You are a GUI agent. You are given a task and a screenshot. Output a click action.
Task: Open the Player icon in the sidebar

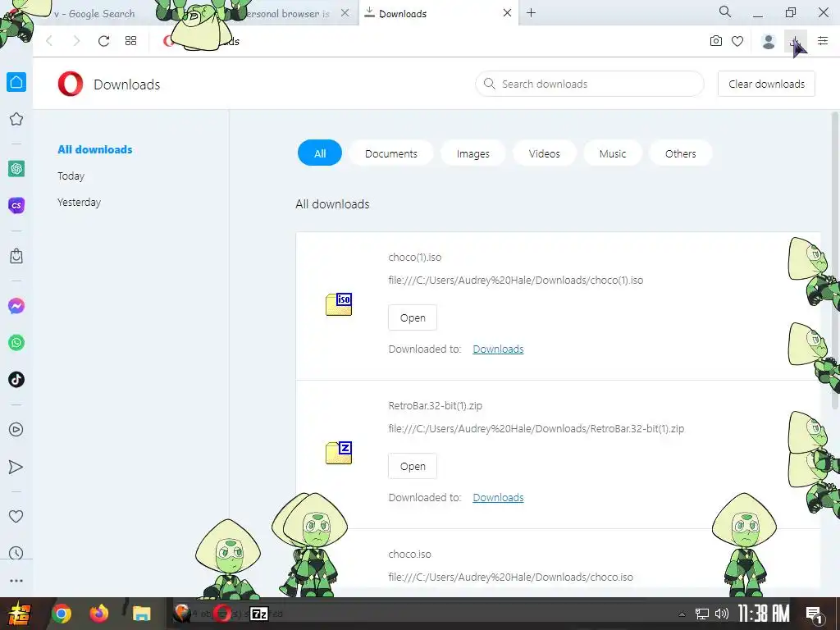click(16, 429)
